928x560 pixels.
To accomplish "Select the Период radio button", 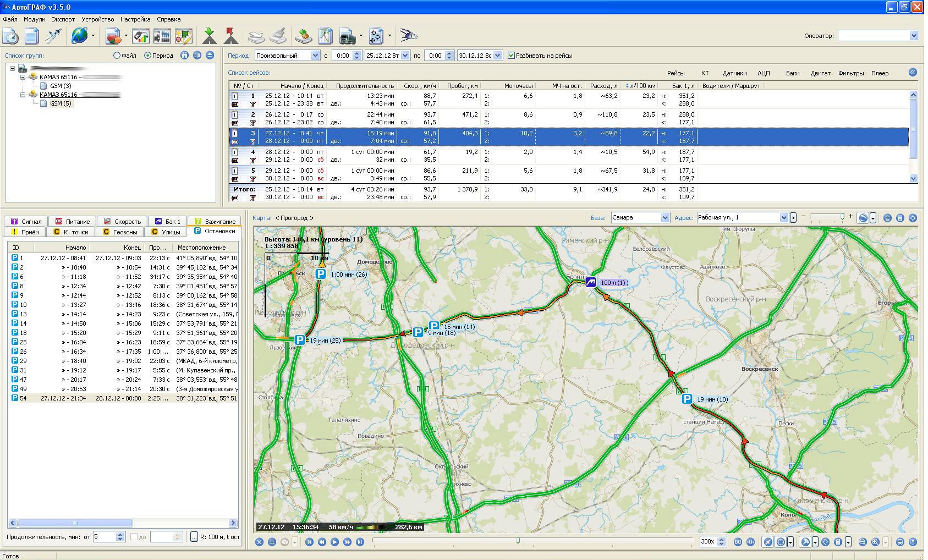I will pos(147,56).
